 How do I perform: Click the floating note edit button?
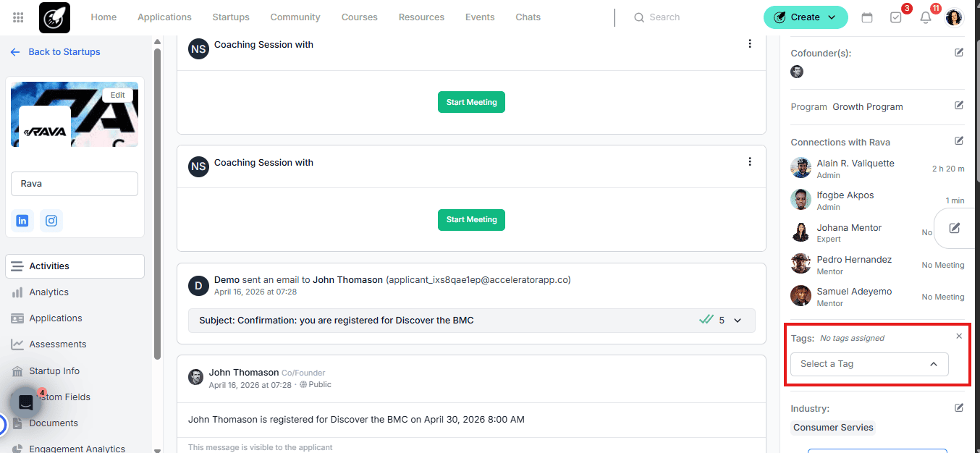coord(955,228)
